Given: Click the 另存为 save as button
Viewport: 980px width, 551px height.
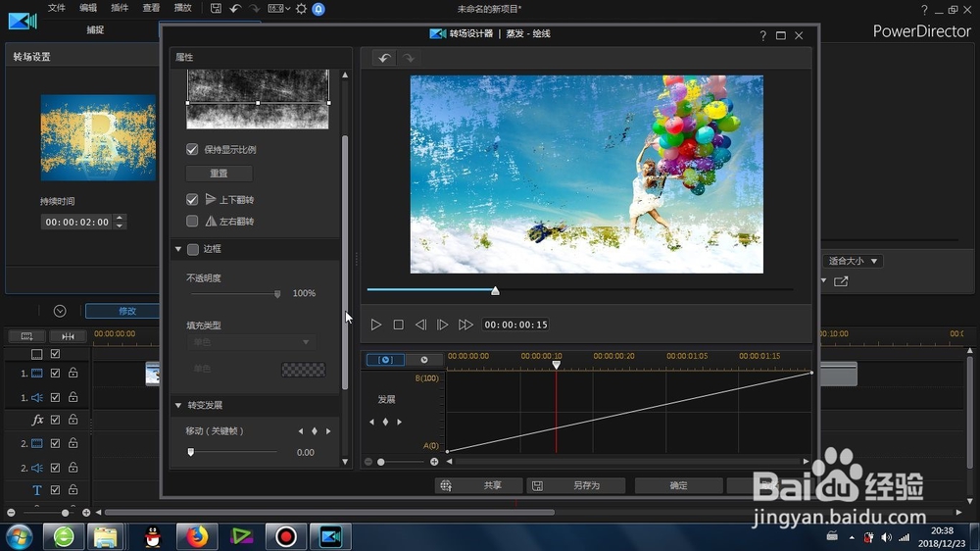Looking at the screenshot, I should [575, 485].
